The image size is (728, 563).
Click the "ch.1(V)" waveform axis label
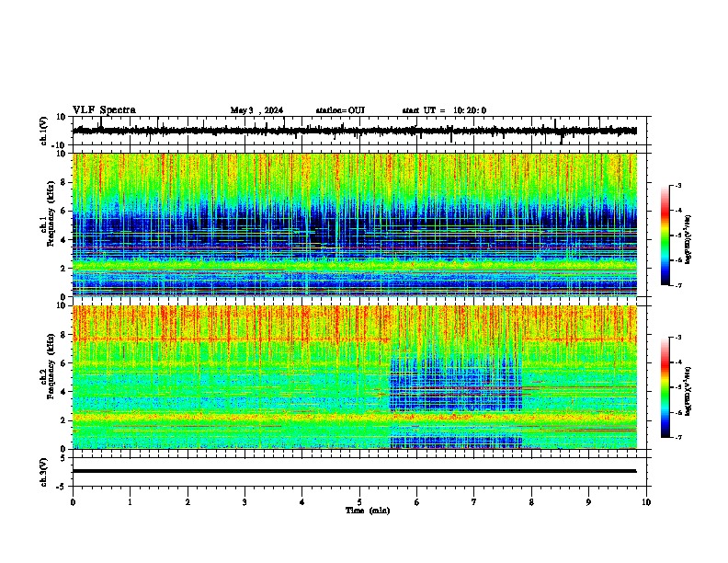(x=44, y=131)
